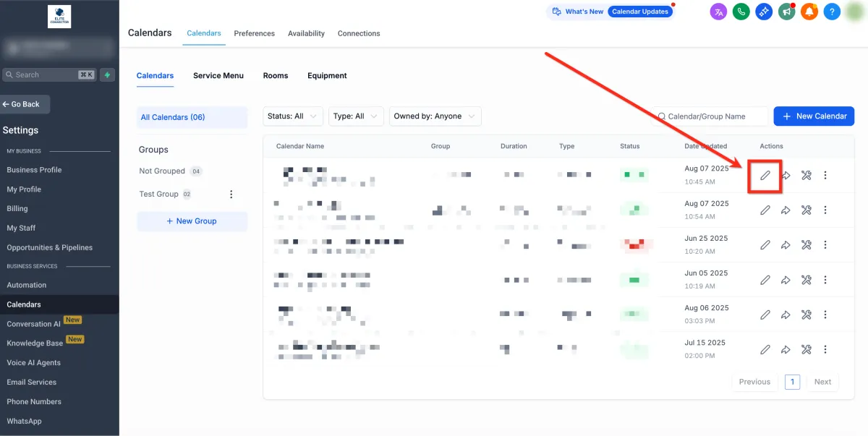Open three-dot menu for Jun 25 2025 row
Viewport: 868px width, 436px height.
point(825,244)
